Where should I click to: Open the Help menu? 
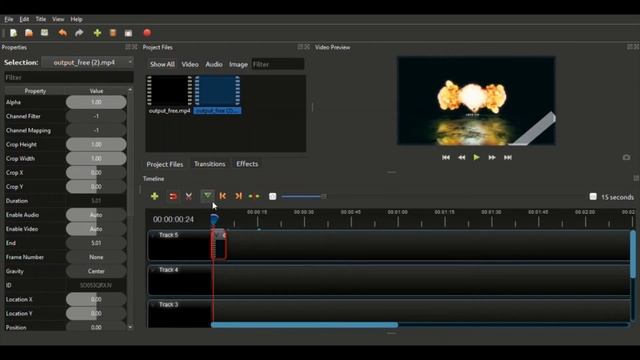pyautogui.click(x=76, y=19)
